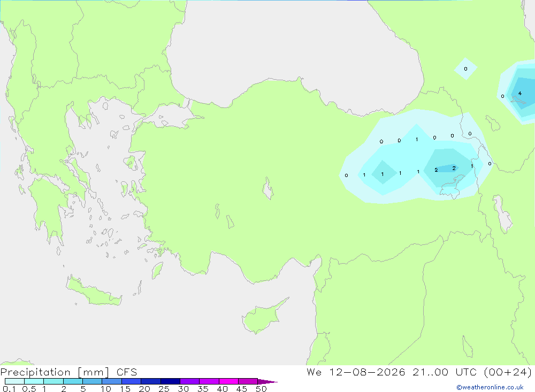Click the 30–35 mm purple legend swatch
Viewport: 535px width, 392px height.
(x=190, y=381)
